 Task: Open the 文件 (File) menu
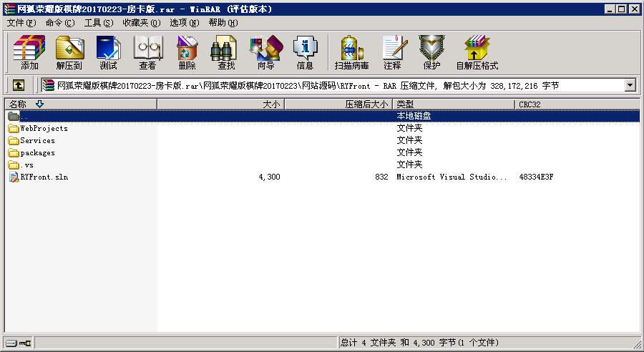tap(21, 23)
